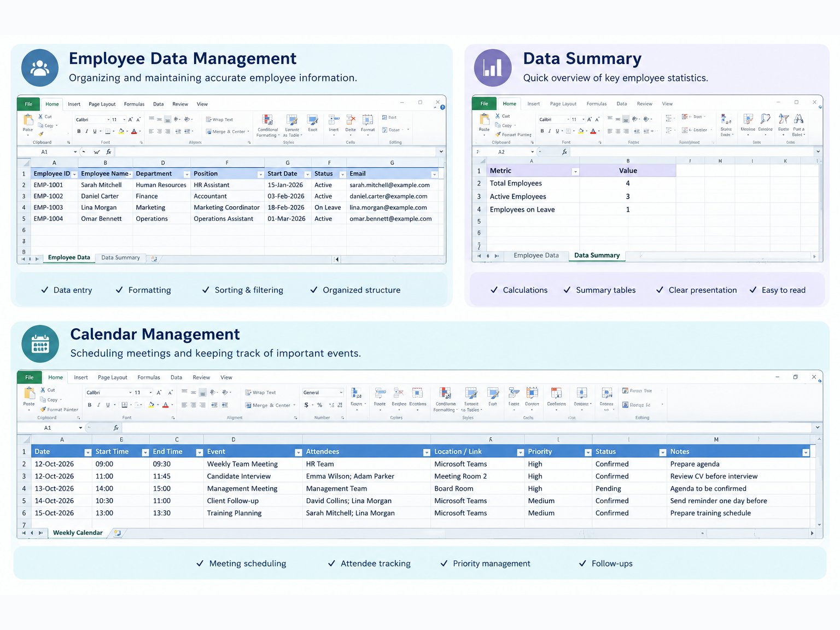Click Conditional Formatting icon in Employee Data Management window
The width and height of the screenshot is (840, 630).
point(267,120)
